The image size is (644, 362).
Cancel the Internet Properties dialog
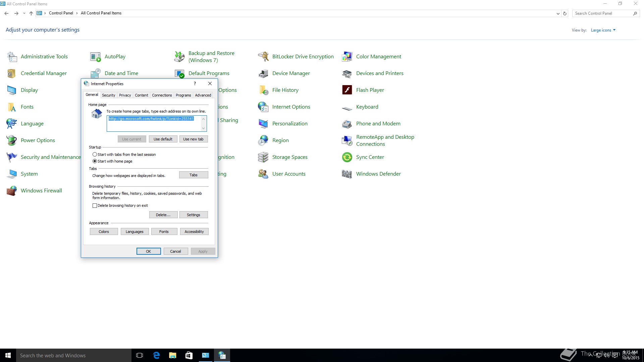[175, 251]
